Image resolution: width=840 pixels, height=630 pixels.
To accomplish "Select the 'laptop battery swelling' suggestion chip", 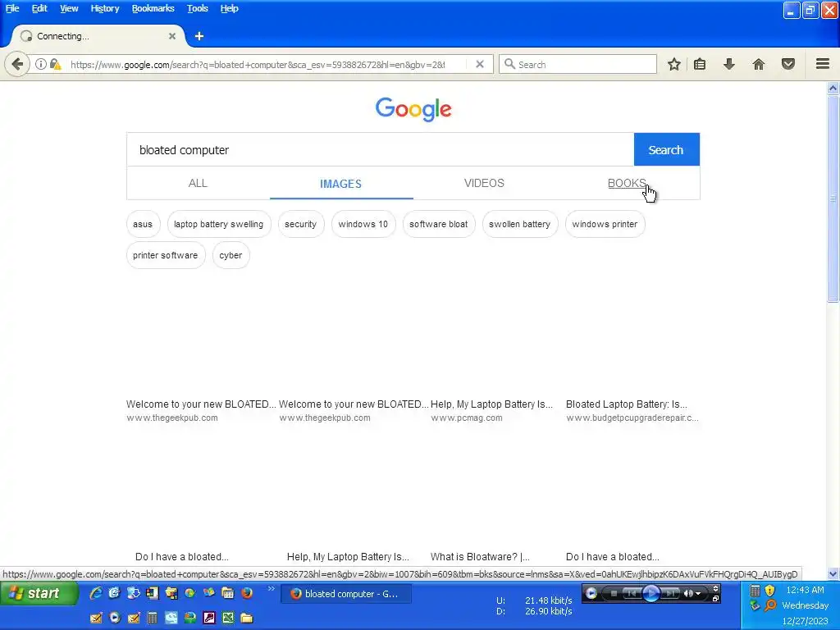I will point(218,224).
